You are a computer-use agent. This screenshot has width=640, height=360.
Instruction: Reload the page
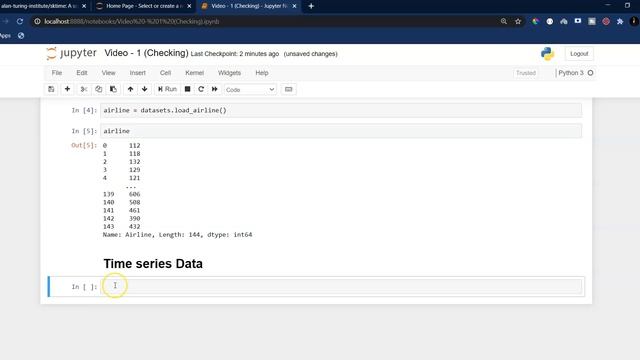pos(20,21)
